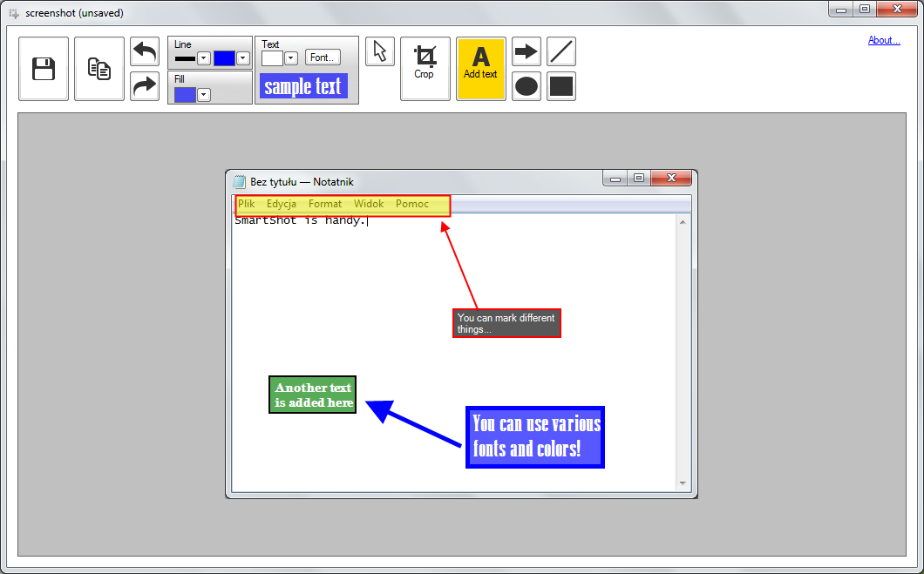Viewport: 924px width, 574px height.
Task: Click the app icon in the title bar
Action: [14, 13]
